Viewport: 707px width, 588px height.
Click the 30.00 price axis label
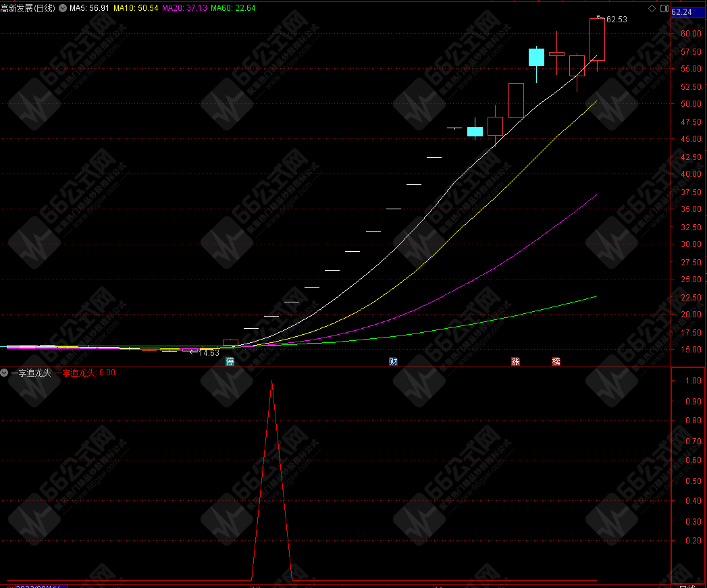click(x=691, y=244)
